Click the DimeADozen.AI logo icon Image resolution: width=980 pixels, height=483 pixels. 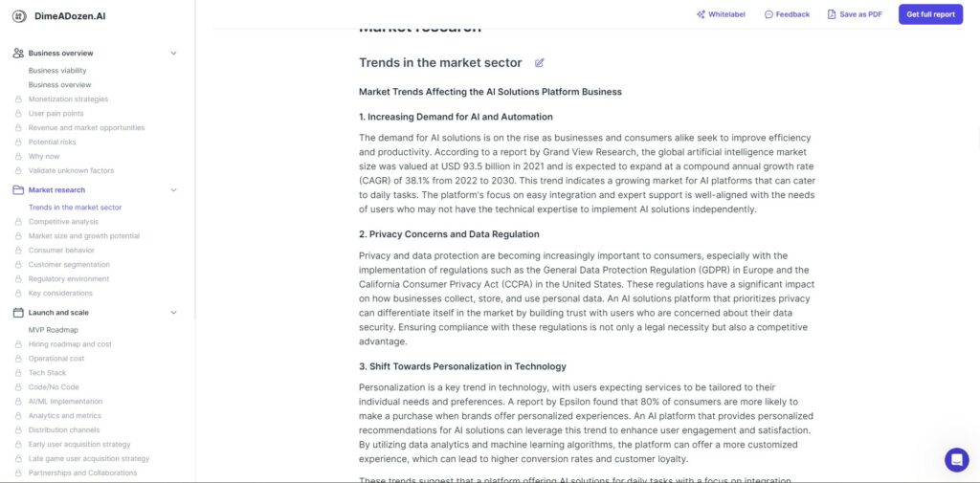click(19, 16)
